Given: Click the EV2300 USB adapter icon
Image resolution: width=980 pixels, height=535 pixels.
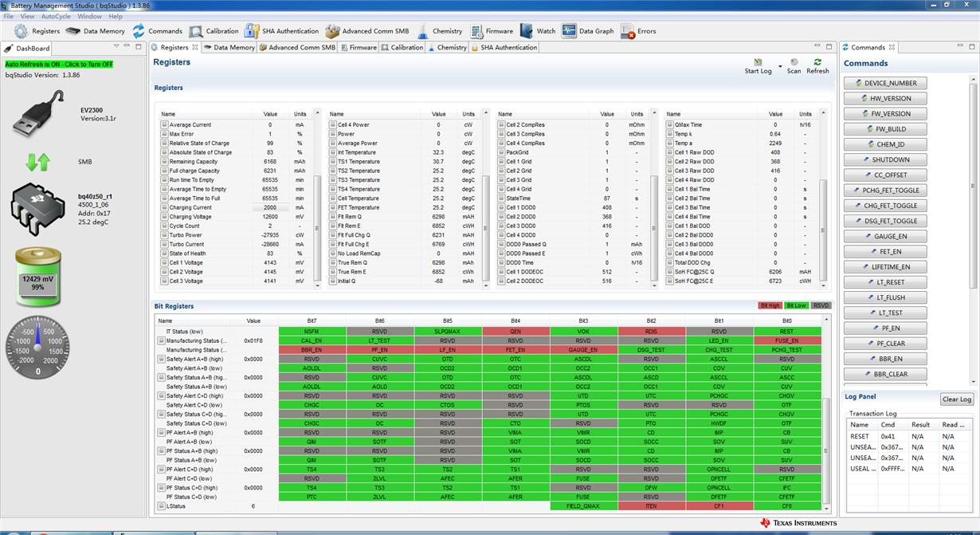Looking at the screenshot, I should click(37, 114).
